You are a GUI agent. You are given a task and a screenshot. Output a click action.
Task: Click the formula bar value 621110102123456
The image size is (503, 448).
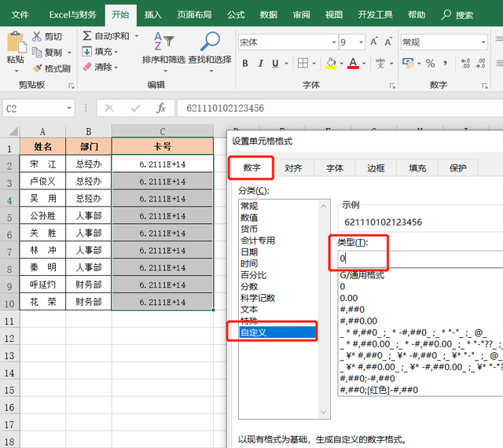coord(226,108)
